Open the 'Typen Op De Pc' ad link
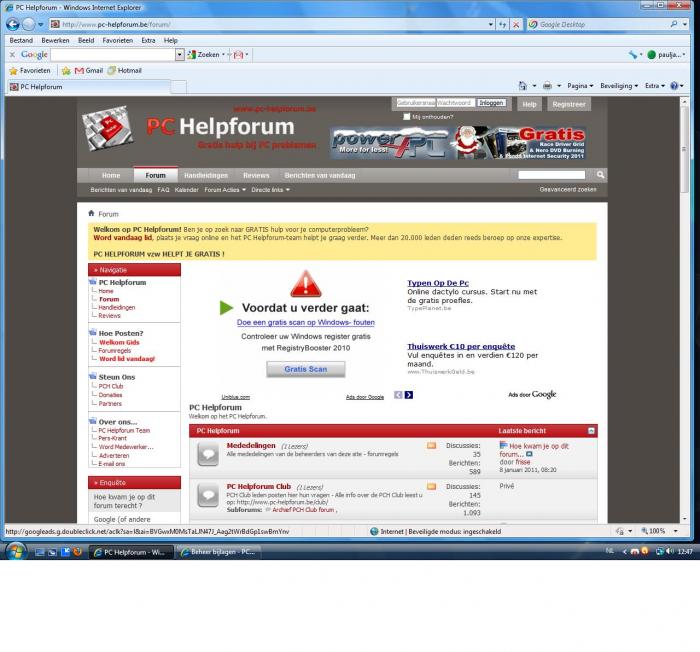The width and height of the screenshot is (700, 652). pos(438,283)
